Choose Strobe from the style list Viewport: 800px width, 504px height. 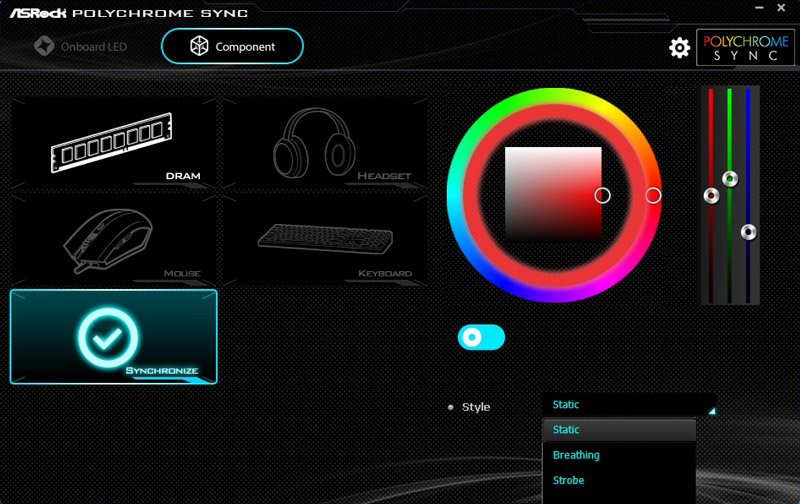(x=619, y=480)
